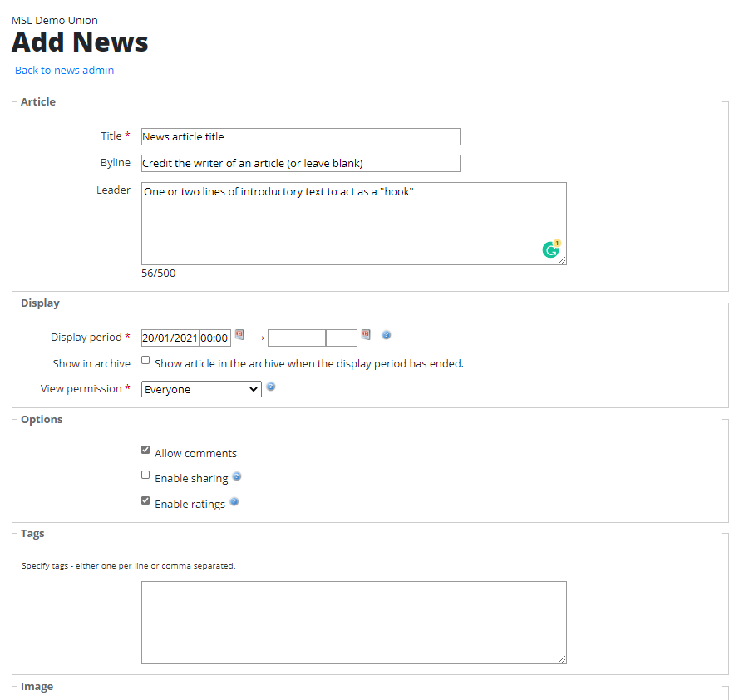This screenshot has height=700, width=739.
Task: Grab the Leader text area resize handle
Action: 562,261
